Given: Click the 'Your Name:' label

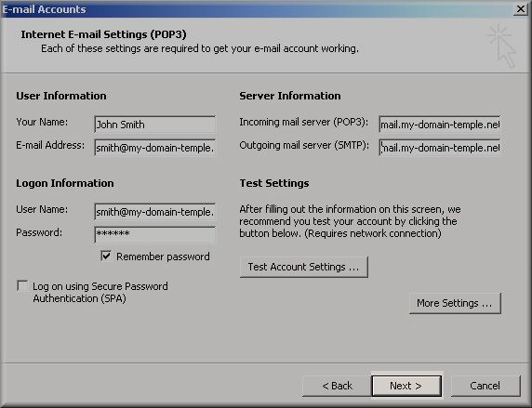Looking at the screenshot, I should pos(42,122).
